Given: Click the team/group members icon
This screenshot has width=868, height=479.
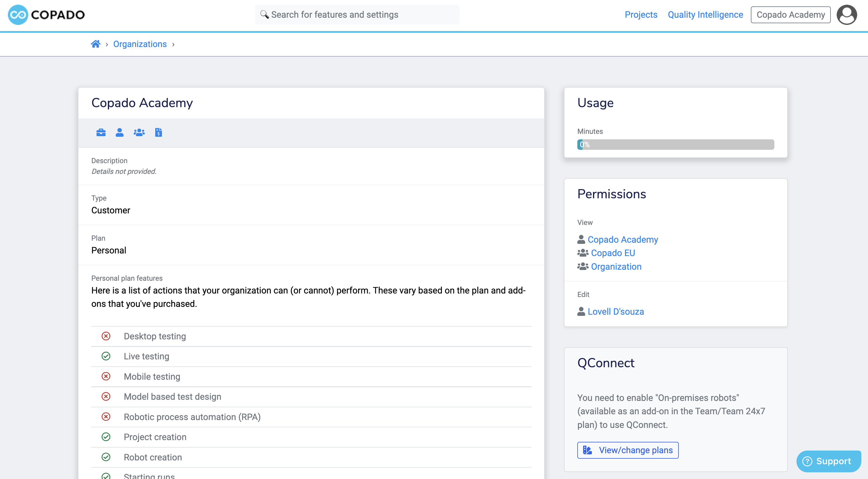Looking at the screenshot, I should coord(139,132).
